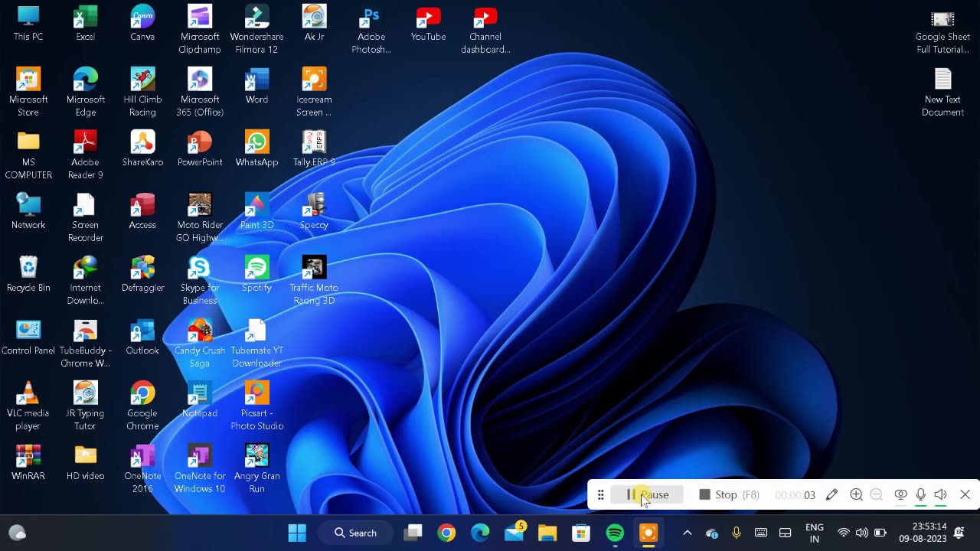Launch Hill Climb Racing game
Viewport: 980px width, 551px height.
click(x=142, y=93)
